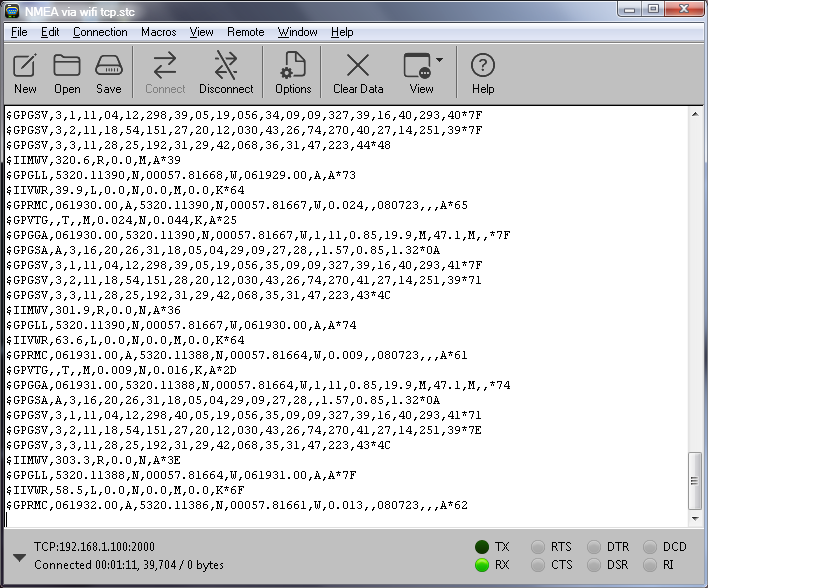Screen dimensions: 819x588
Task: Click the New document toolbar icon
Action: point(25,66)
